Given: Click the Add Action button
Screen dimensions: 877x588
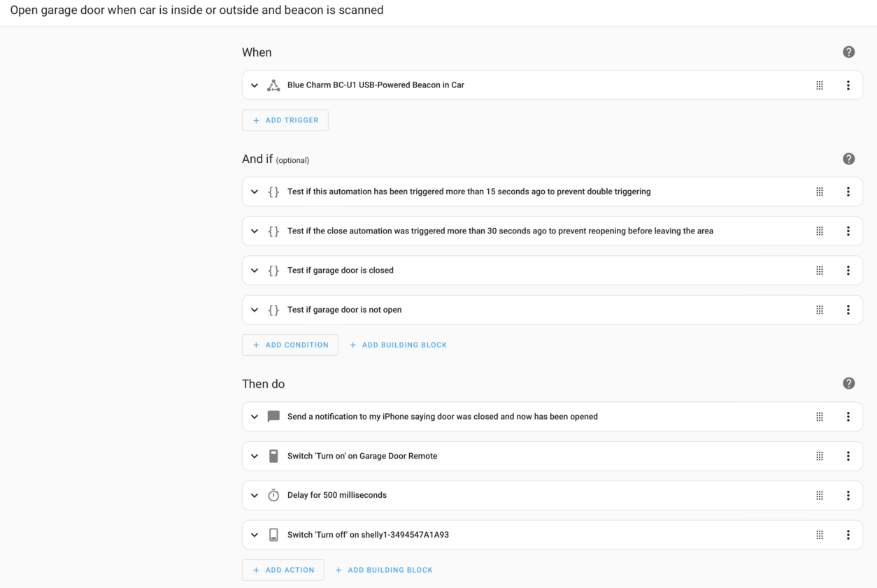Looking at the screenshot, I should tap(283, 570).
